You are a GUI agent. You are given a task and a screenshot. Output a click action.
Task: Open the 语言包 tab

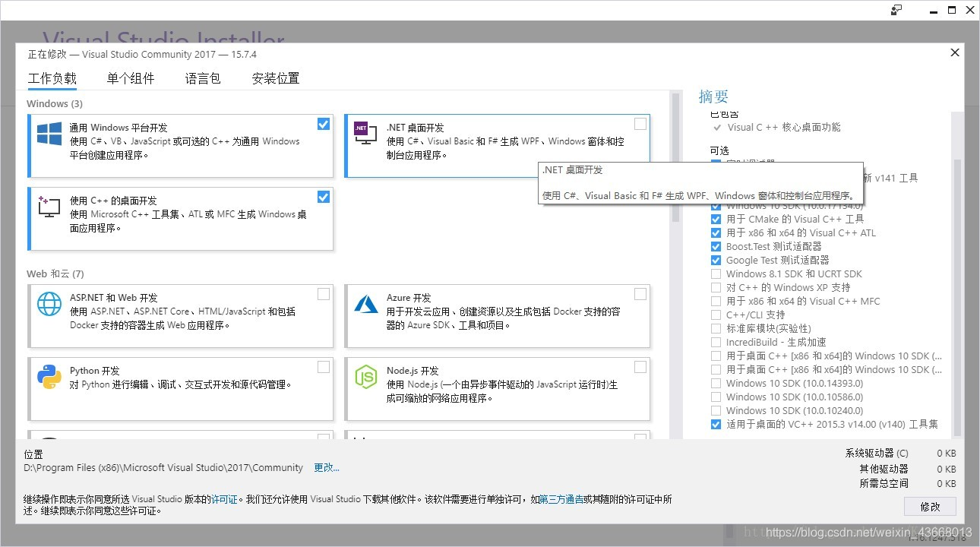202,77
